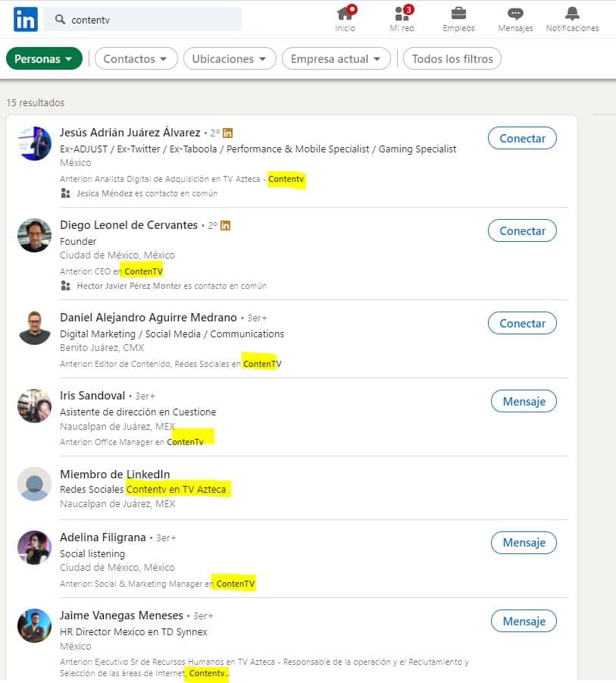
Task: Send a message to Iris Sandoval
Action: click(x=524, y=401)
